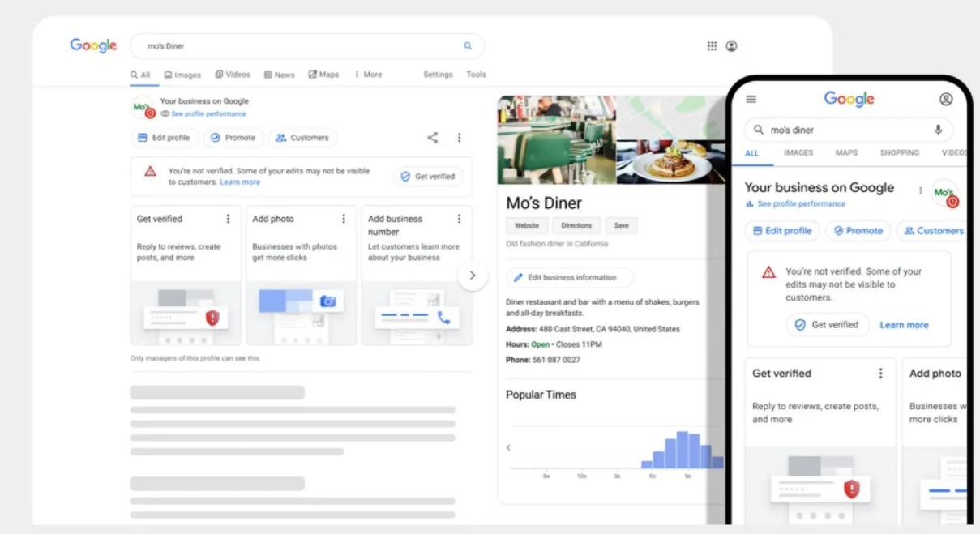The height and width of the screenshot is (534, 980).
Task: Open the mobile profile three-dot menu
Action: coord(920,191)
